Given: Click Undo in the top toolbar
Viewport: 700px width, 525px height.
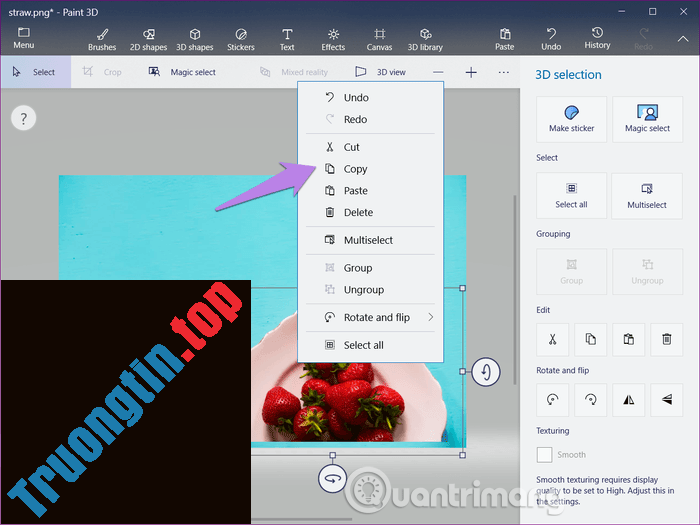Looking at the screenshot, I should [x=551, y=39].
